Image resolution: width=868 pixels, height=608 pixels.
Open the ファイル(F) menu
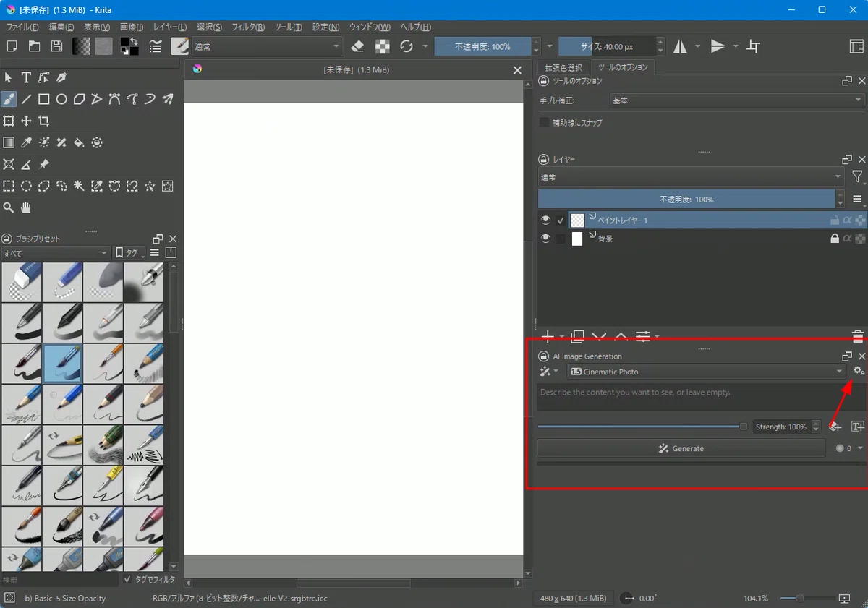[x=22, y=27]
